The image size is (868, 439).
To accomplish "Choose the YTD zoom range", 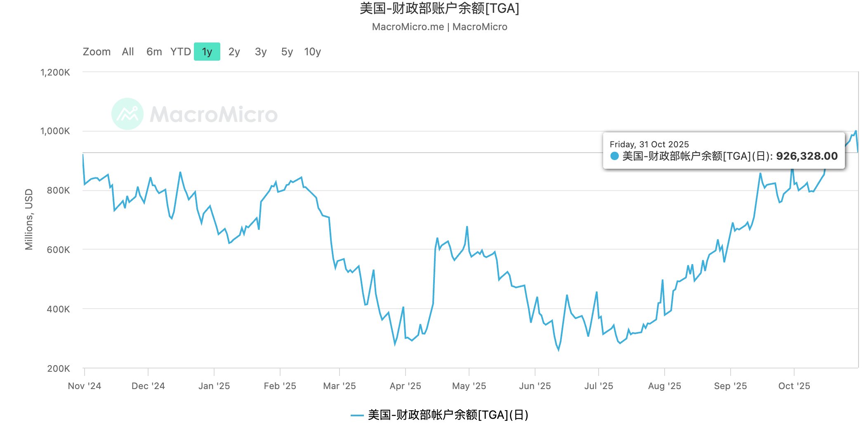I will 181,52.
